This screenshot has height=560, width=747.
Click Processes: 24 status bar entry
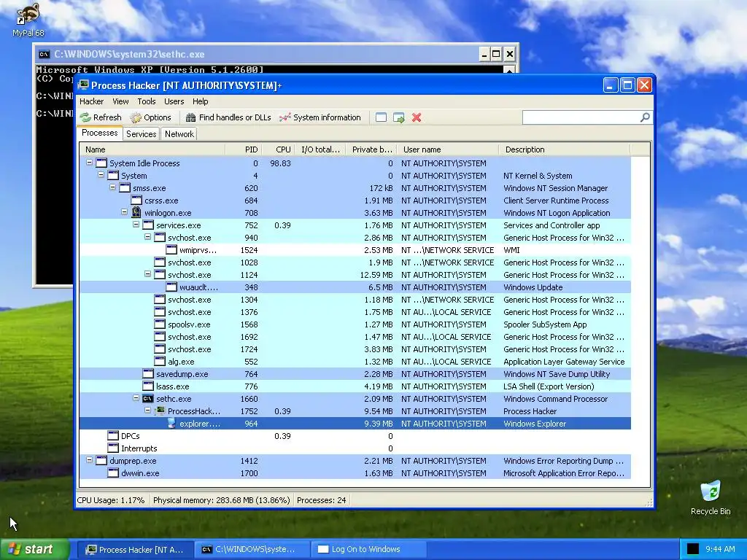(x=322, y=500)
